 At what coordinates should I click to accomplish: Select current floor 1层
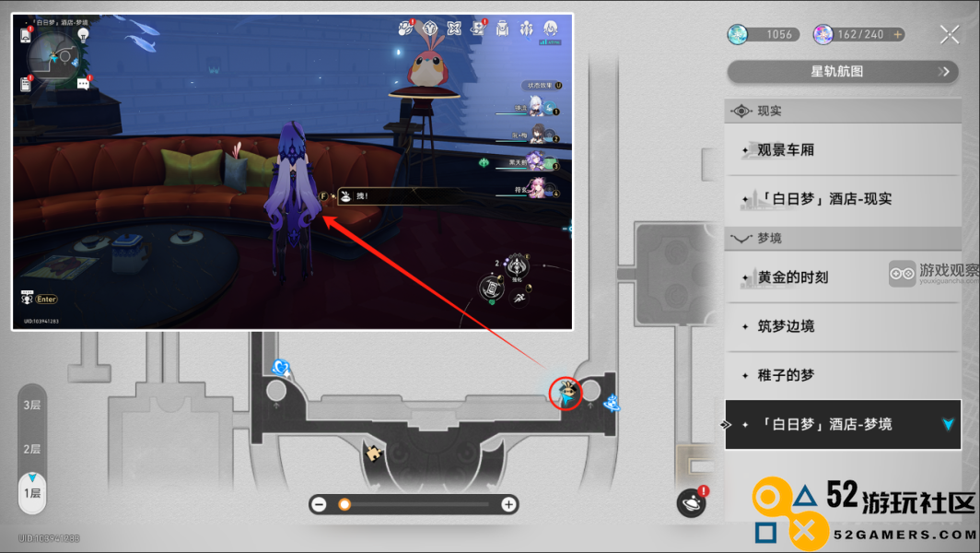(32, 493)
